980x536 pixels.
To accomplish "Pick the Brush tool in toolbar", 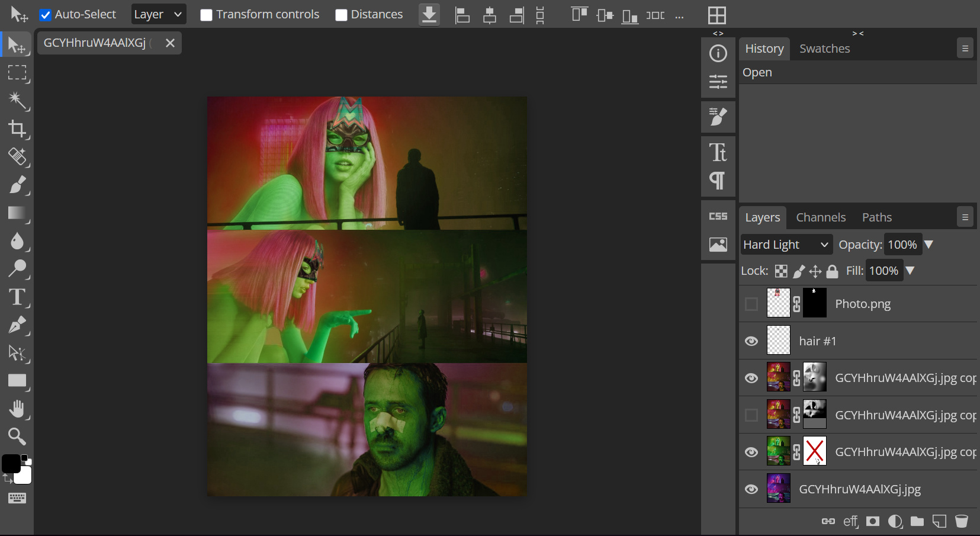I will [x=17, y=185].
